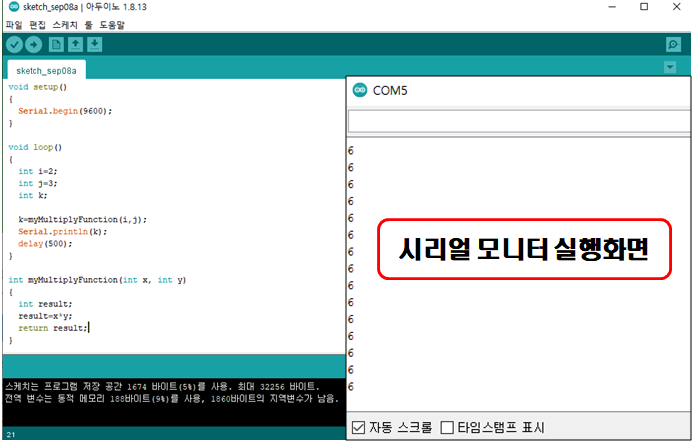Click the Serial.println(k); line
Screen dimensions: 693x443
pos(62,231)
